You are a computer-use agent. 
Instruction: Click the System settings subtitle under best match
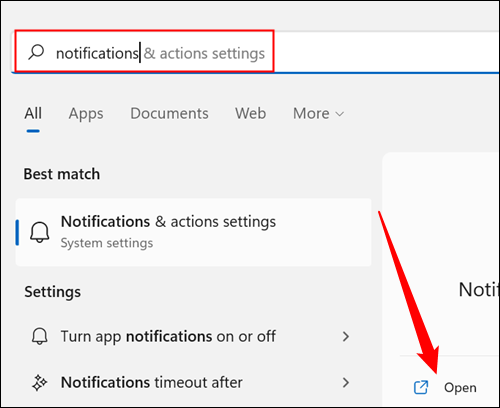tap(107, 243)
